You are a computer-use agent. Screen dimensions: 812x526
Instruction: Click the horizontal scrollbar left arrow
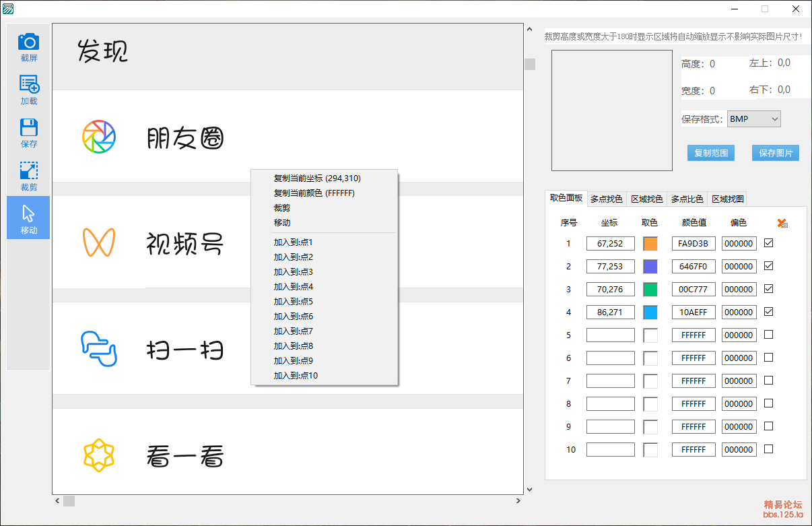coord(57,501)
